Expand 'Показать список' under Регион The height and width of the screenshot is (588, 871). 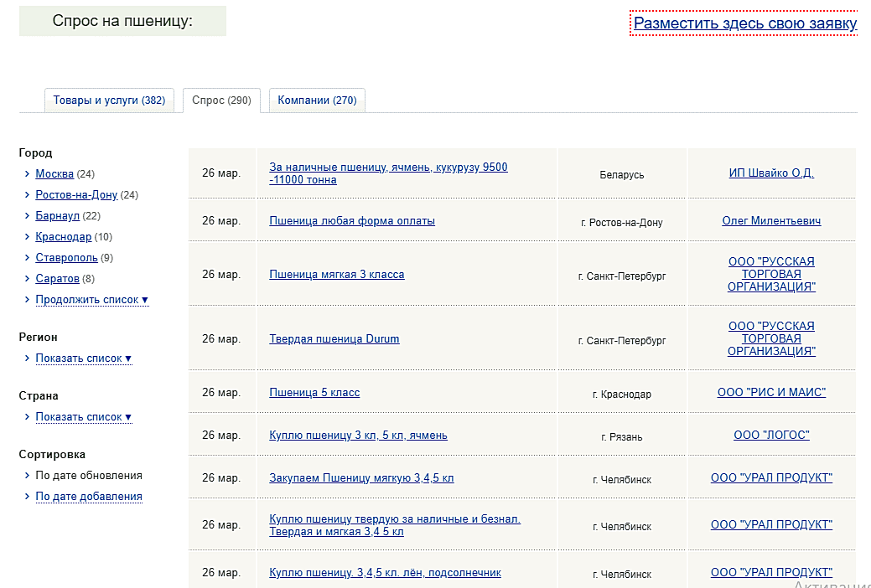tap(83, 358)
